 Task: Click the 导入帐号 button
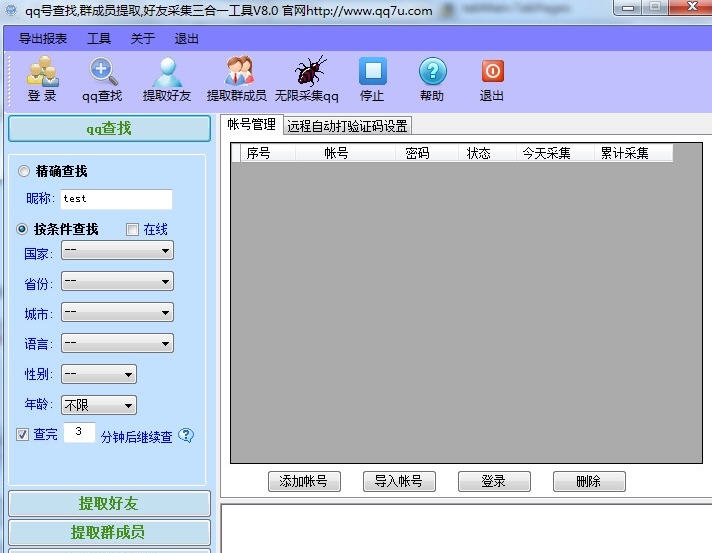pos(399,481)
